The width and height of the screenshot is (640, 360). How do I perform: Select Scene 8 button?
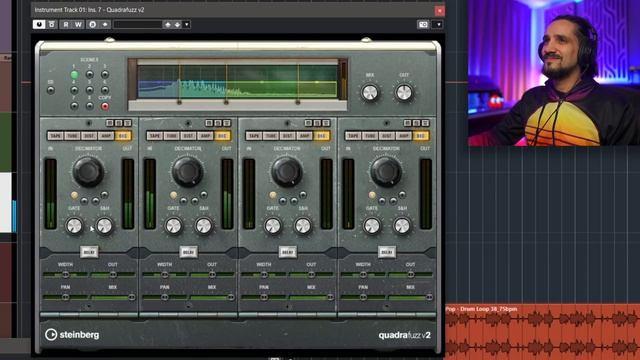click(89, 106)
